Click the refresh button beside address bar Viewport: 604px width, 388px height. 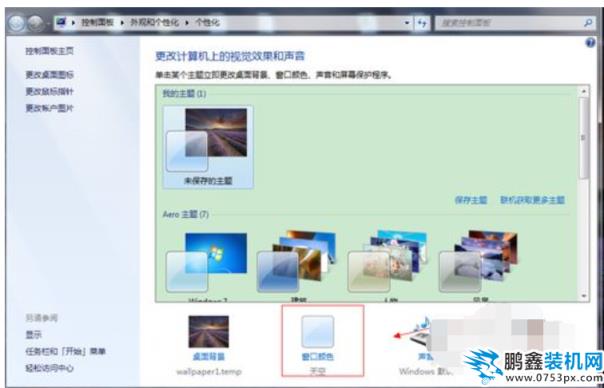pos(422,23)
